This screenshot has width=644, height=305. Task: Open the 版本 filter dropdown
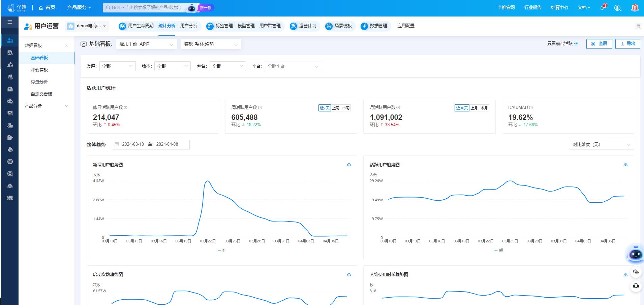[x=173, y=66]
